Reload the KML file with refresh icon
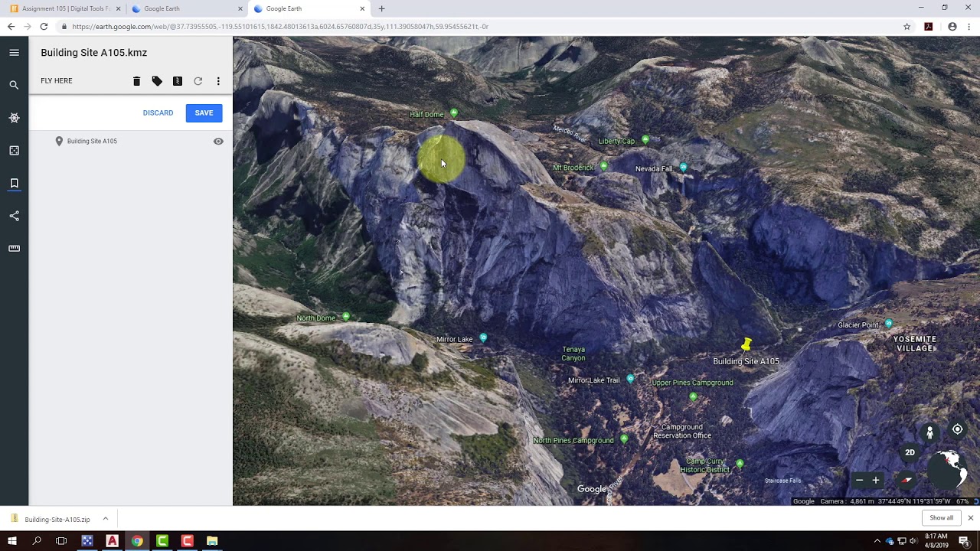This screenshot has height=551, width=980. pos(198,81)
